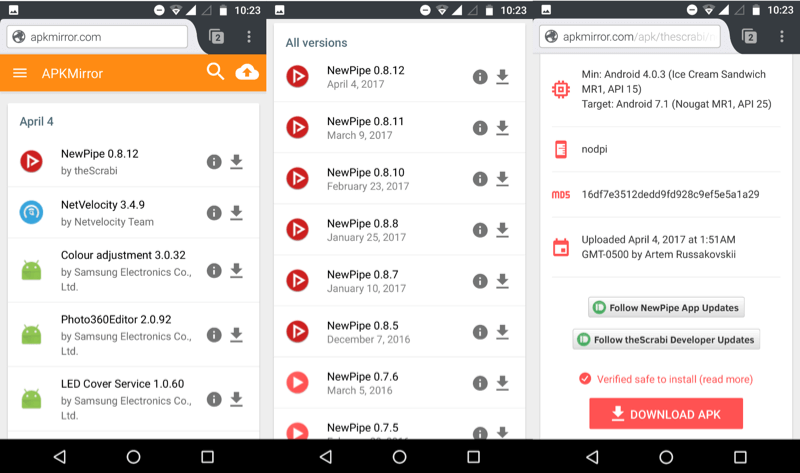
Task: Open browser overflow menu in left screen
Action: pos(249,37)
